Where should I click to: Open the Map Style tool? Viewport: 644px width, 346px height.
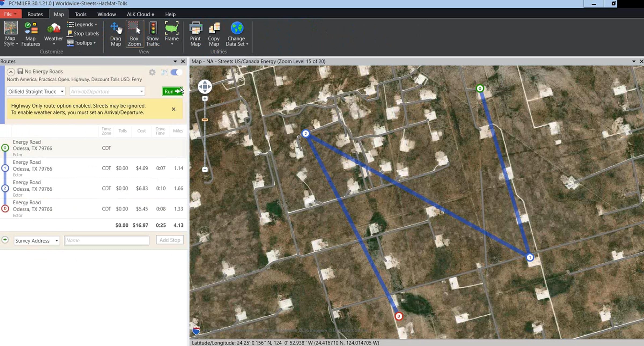point(11,34)
